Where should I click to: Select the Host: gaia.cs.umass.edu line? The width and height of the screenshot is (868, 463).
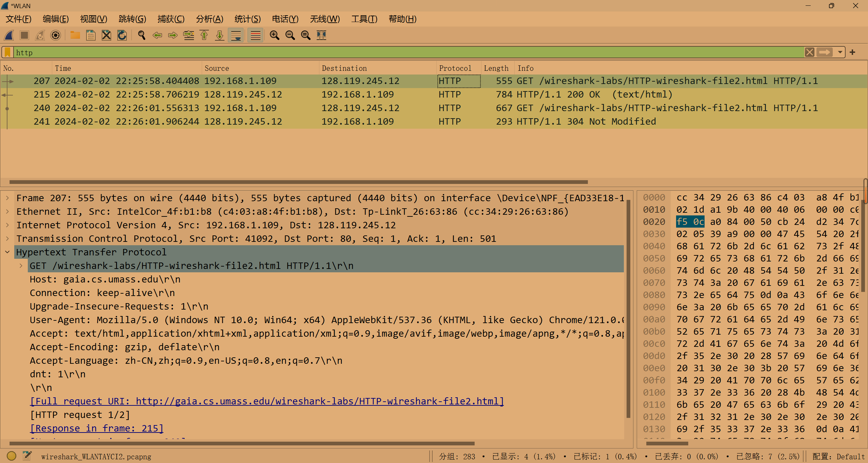tap(105, 279)
